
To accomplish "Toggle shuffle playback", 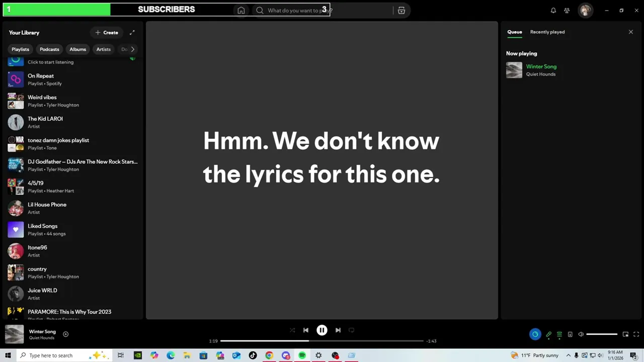I will [x=292, y=330].
